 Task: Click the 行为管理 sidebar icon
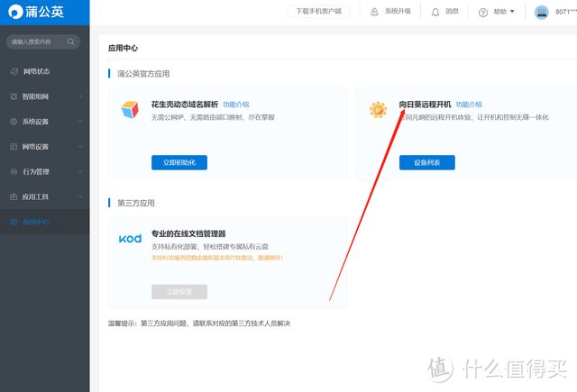tap(14, 172)
